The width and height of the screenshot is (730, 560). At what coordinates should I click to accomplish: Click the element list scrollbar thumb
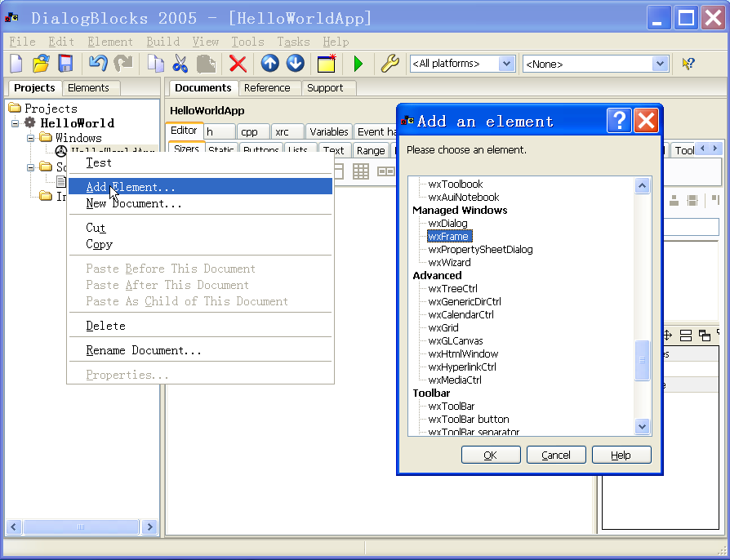[x=642, y=360]
